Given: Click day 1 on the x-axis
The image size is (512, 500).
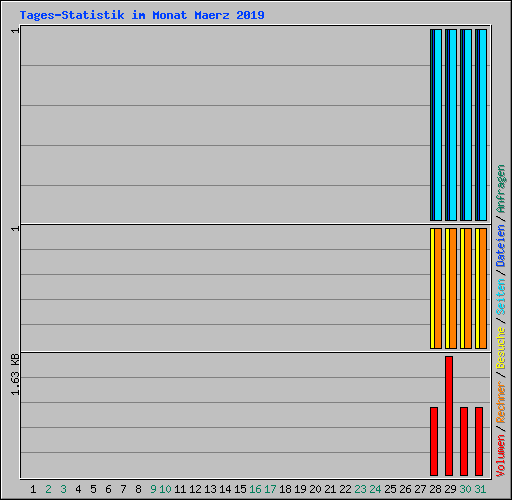Looking at the screenshot, I should (x=33, y=489).
